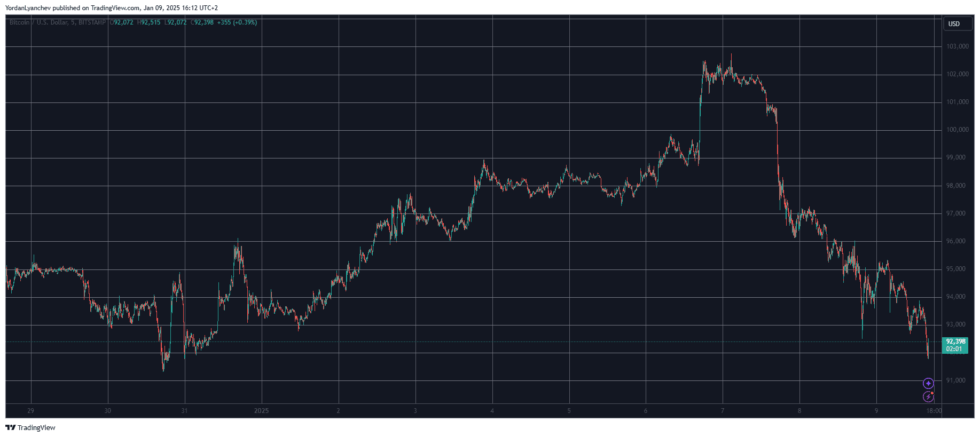Open the USD currency selector
Viewport: 980px width, 437px height.
point(957,23)
